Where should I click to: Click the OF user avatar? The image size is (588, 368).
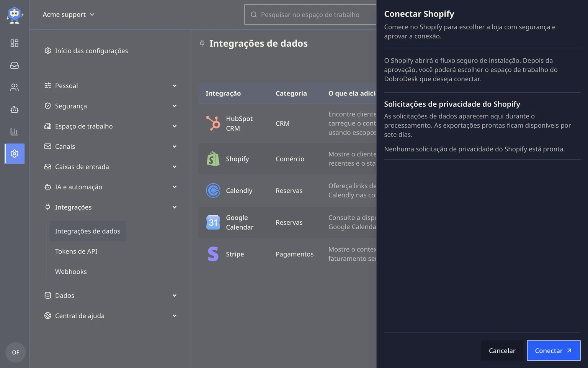tap(15, 352)
